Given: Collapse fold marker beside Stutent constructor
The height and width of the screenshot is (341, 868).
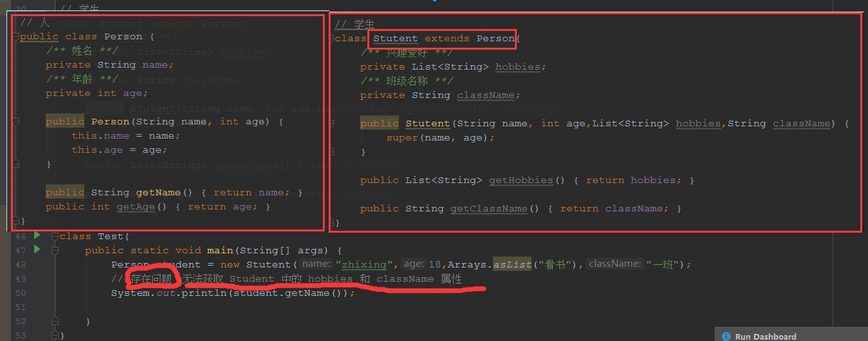Looking at the screenshot, I should coord(333,123).
